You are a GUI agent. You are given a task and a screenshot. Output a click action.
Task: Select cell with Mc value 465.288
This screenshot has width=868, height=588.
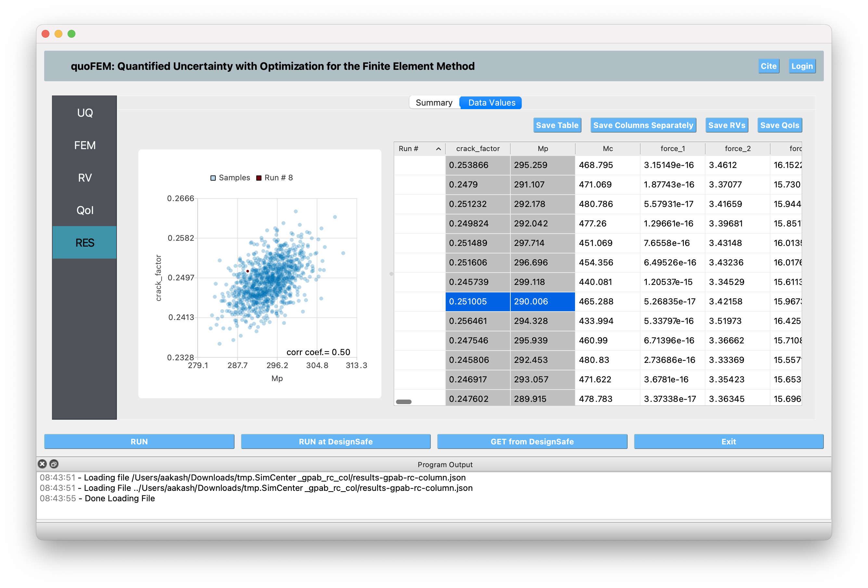pyautogui.click(x=608, y=301)
